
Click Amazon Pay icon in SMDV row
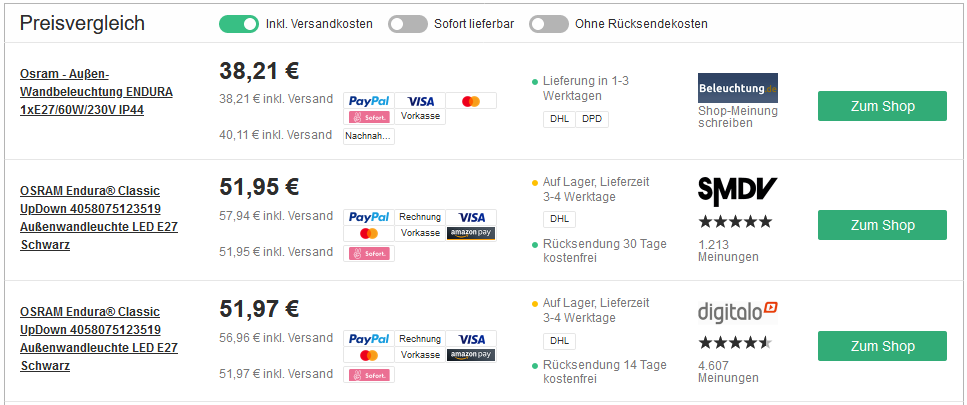471,233
